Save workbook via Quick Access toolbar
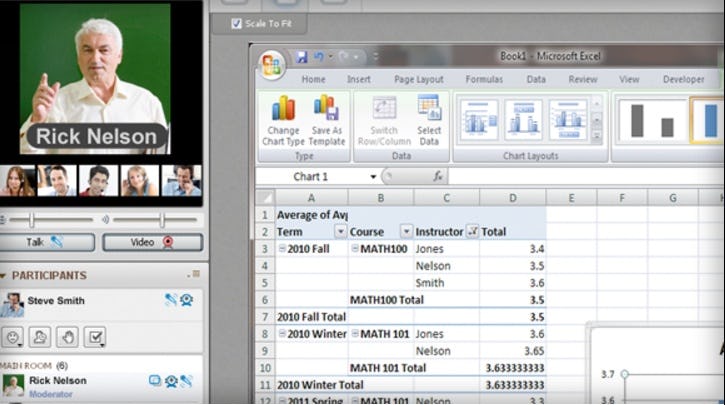 (302, 57)
